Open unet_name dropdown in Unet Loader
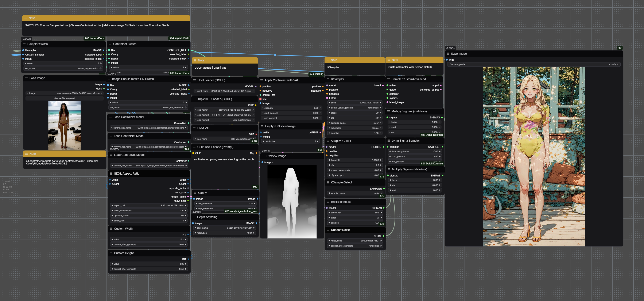This screenshot has height=301, width=644. pos(224,91)
